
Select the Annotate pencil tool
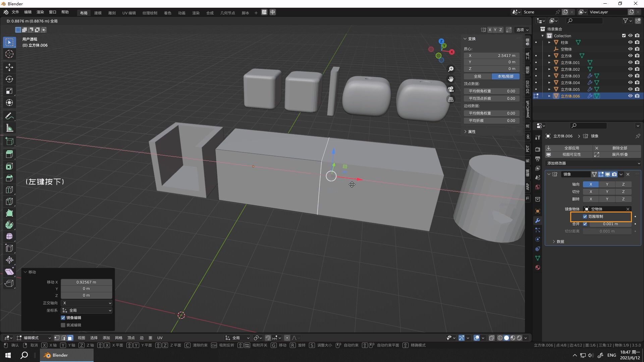(x=9, y=116)
